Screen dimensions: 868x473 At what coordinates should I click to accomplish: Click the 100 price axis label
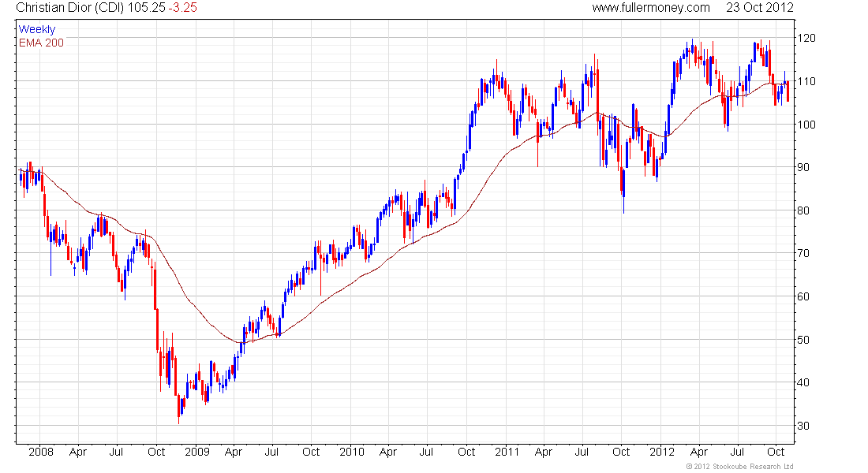(806, 125)
